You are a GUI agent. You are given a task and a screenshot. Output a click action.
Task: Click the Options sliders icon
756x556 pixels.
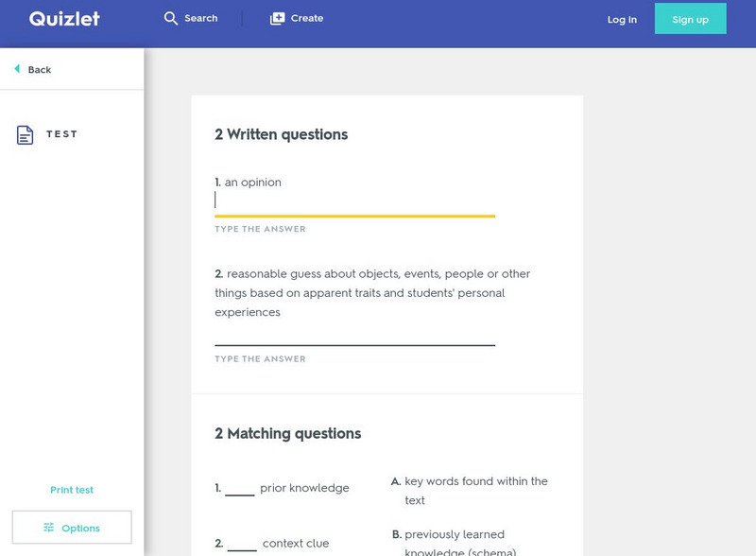pyautogui.click(x=49, y=528)
